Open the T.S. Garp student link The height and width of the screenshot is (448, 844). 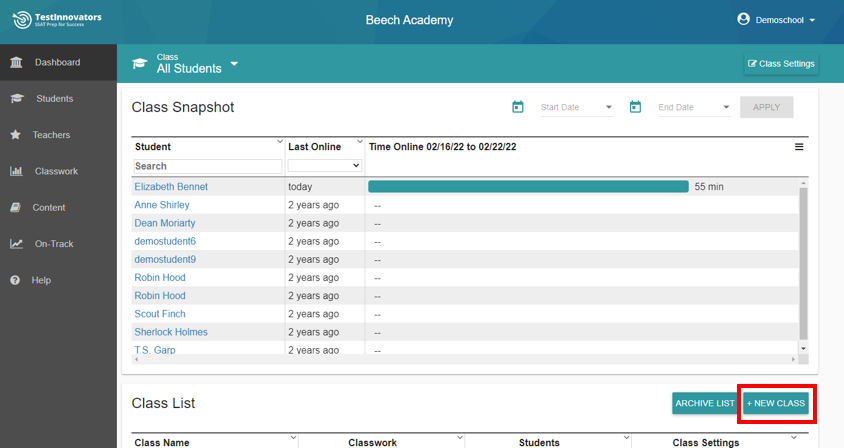click(155, 350)
